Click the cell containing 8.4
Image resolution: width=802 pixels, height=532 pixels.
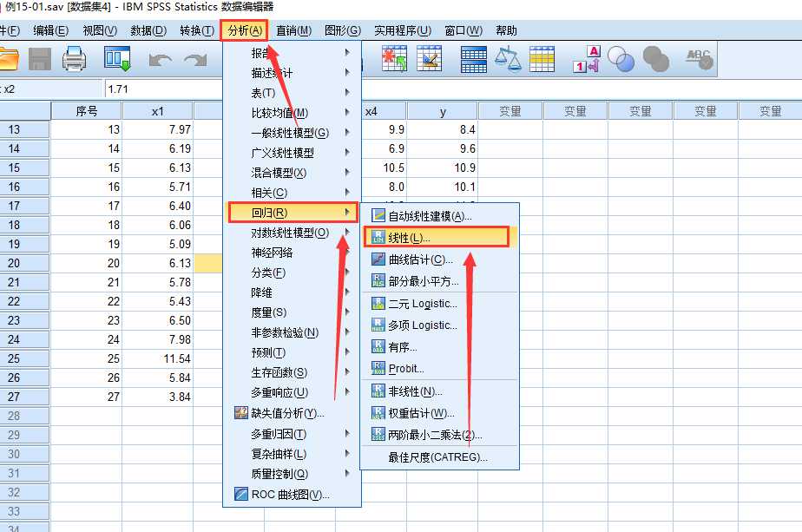(443, 129)
